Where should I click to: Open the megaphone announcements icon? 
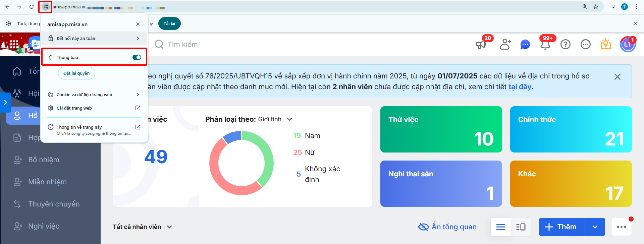[481, 45]
